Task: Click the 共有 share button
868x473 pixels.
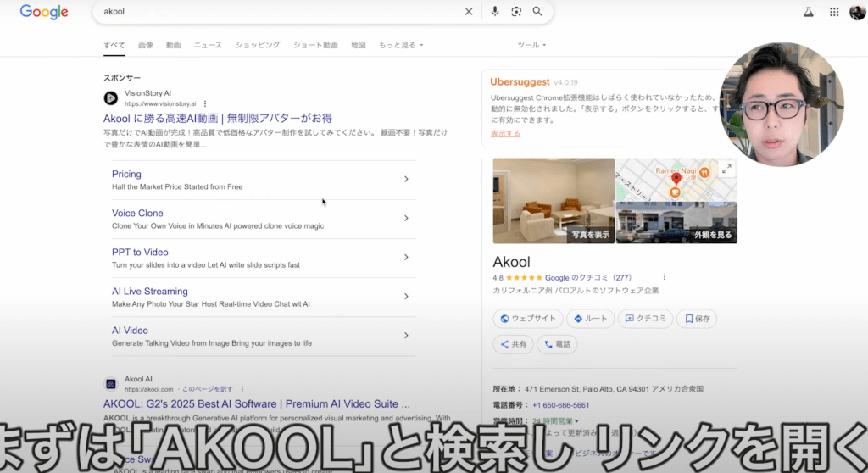Action: pos(513,344)
